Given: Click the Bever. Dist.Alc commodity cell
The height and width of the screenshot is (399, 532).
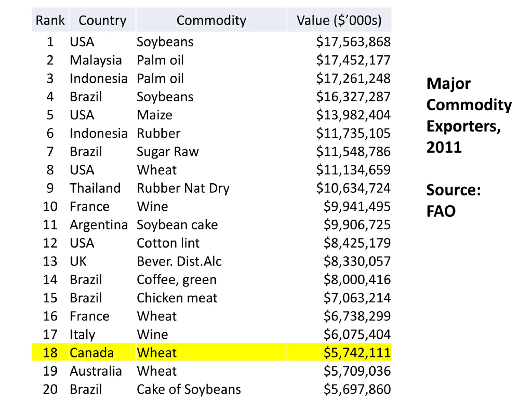Looking at the screenshot, I should click(179, 261).
